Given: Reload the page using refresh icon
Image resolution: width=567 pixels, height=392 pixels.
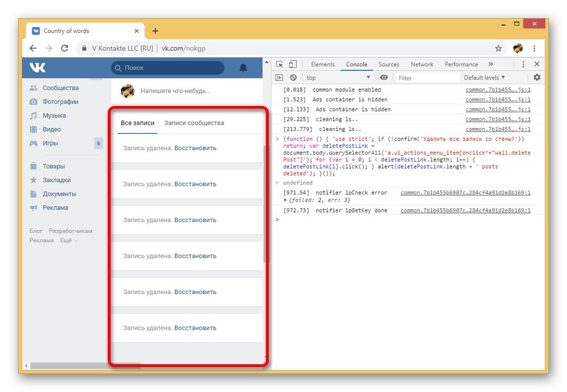Looking at the screenshot, I should [x=65, y=48].
